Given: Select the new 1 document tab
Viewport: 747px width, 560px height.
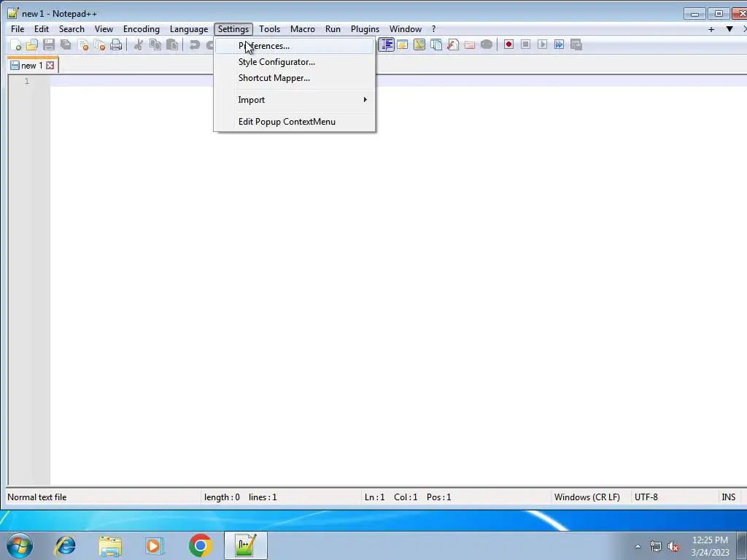Looking at the screenshot, I should point(31,65).
